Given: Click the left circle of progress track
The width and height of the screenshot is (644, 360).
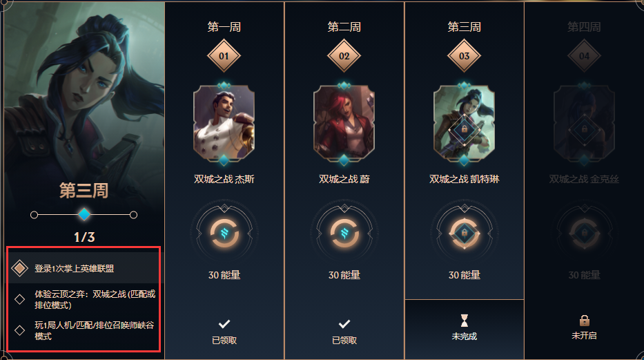Looking at the screenshot, I should click(x=34, y=214).
